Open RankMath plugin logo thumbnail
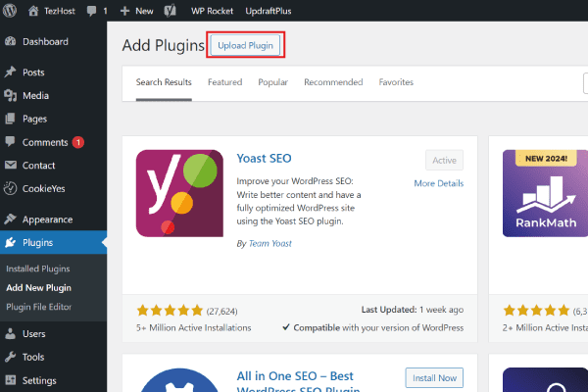 (545, 193)
